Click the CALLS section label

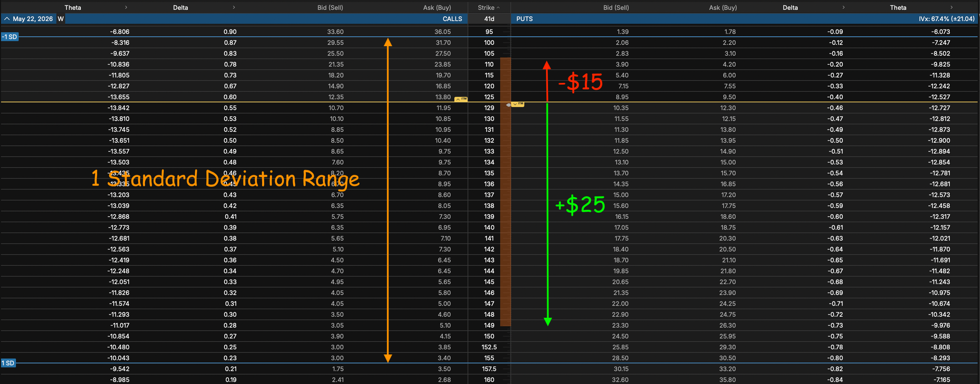(452, 19)
